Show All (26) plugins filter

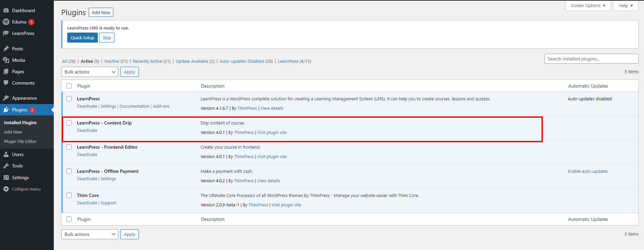tap(69, 61)
